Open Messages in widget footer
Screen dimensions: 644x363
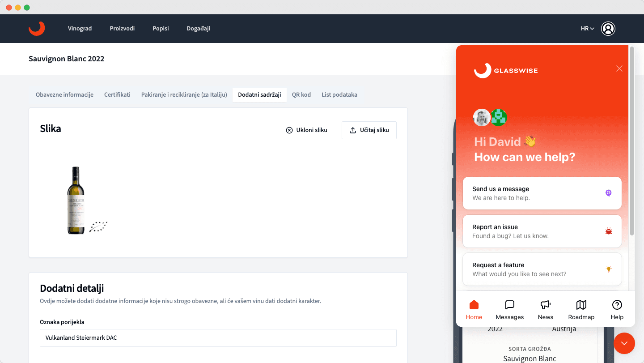[x=510, y=310]
